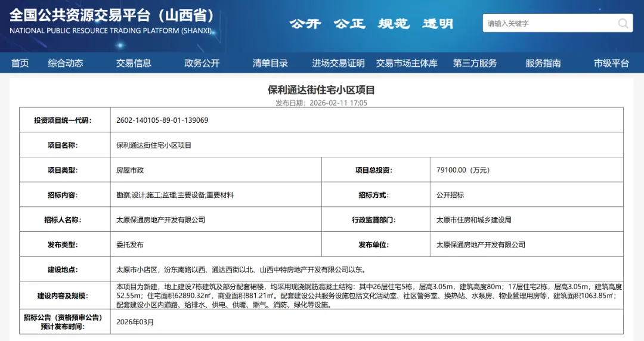Click the 发布单位 value 太原保通房地产开发有限公司

click(x=481, y=244)
